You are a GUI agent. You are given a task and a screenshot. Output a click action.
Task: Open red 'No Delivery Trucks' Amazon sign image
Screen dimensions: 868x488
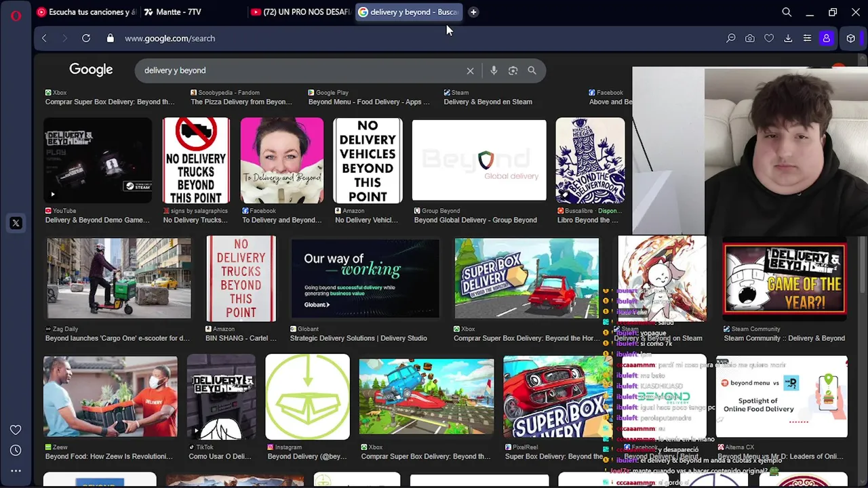(241, 279)
